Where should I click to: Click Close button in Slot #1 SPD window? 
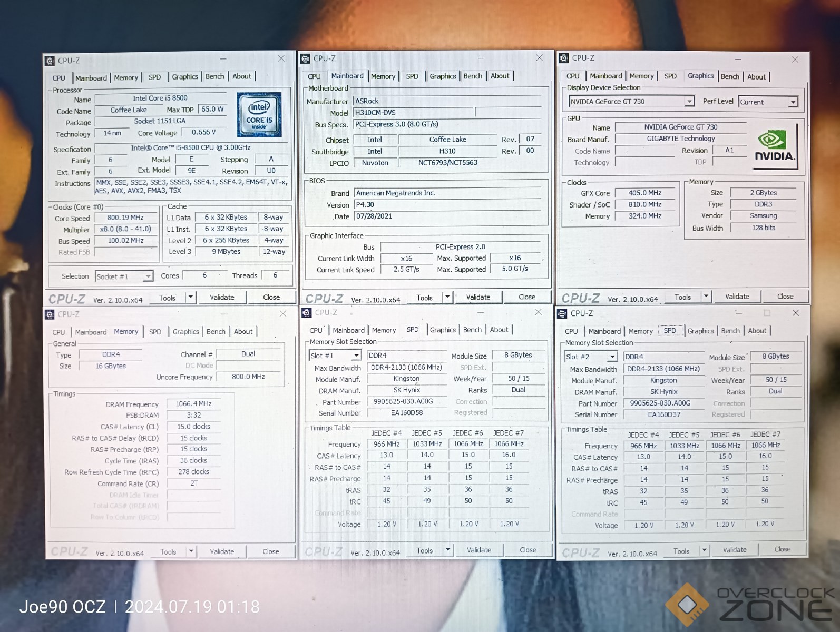pyautogui.click(x=528, y=550)
